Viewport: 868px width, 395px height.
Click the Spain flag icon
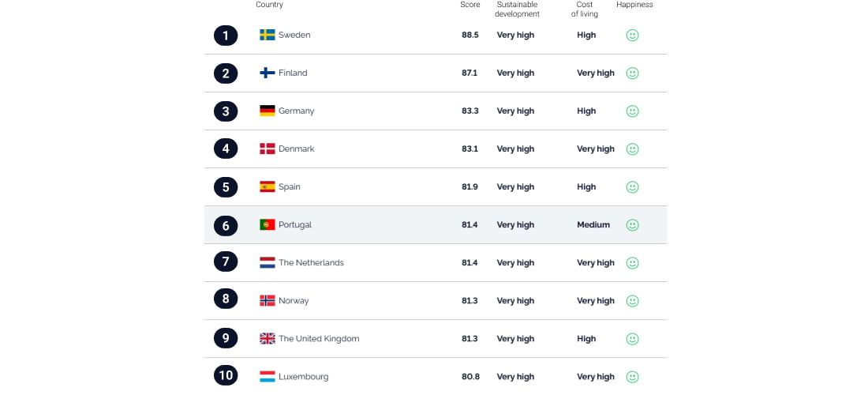268,186
